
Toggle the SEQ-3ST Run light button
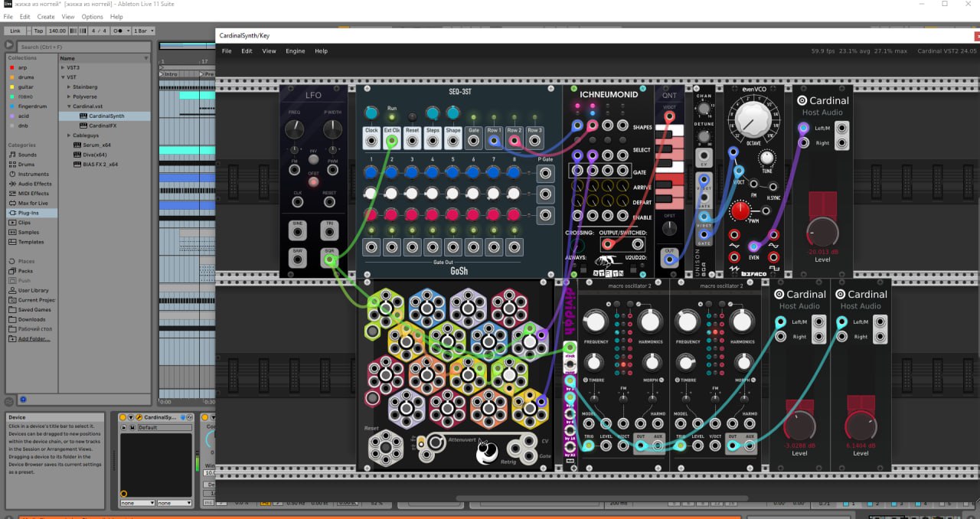[x=391, y=117]
